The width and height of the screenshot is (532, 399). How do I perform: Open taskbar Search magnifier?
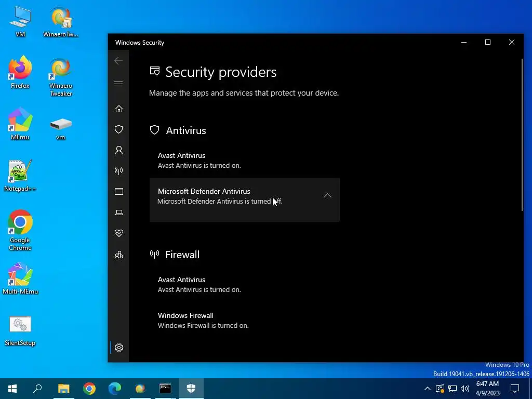(37, 389)
